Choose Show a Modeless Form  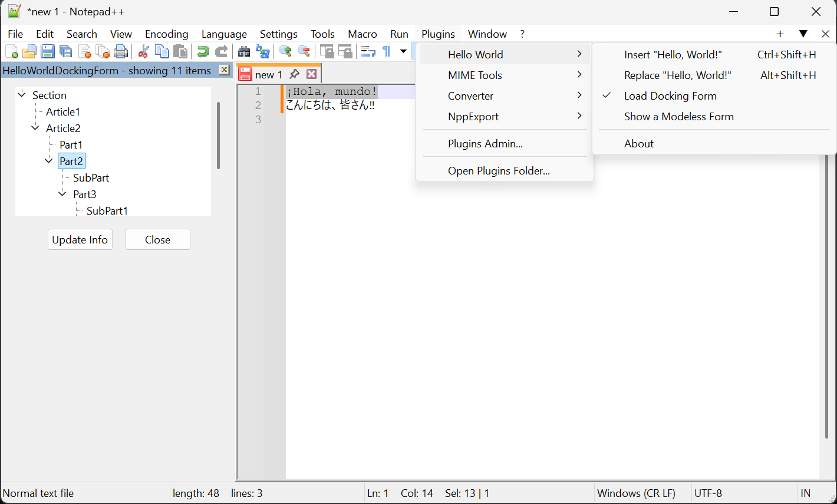coord(714,116)
